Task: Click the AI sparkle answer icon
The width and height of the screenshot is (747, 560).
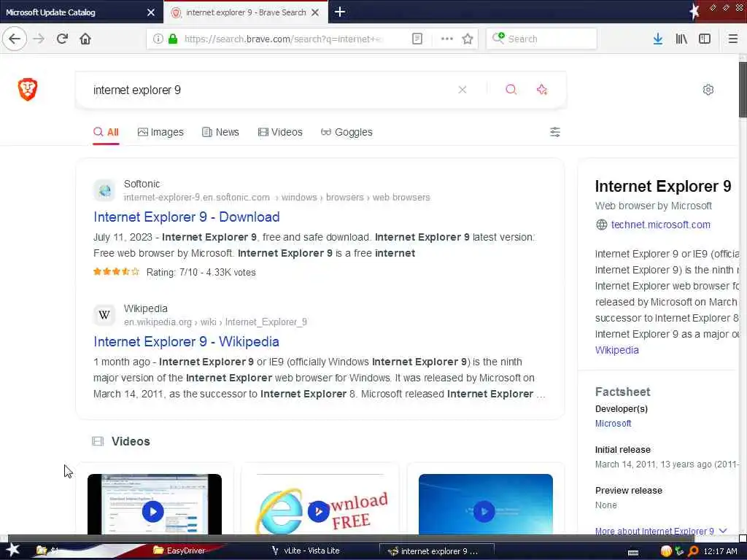Action: (x=542, y=90)
